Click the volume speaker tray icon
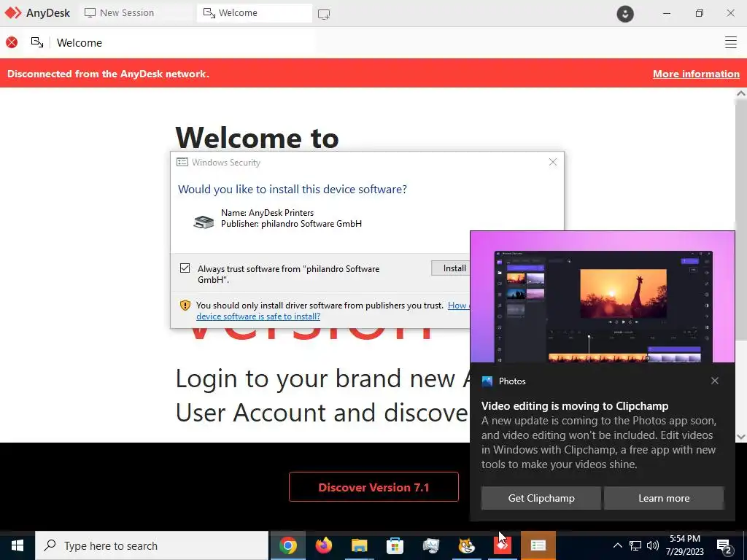747x560 pixels. 653,545
